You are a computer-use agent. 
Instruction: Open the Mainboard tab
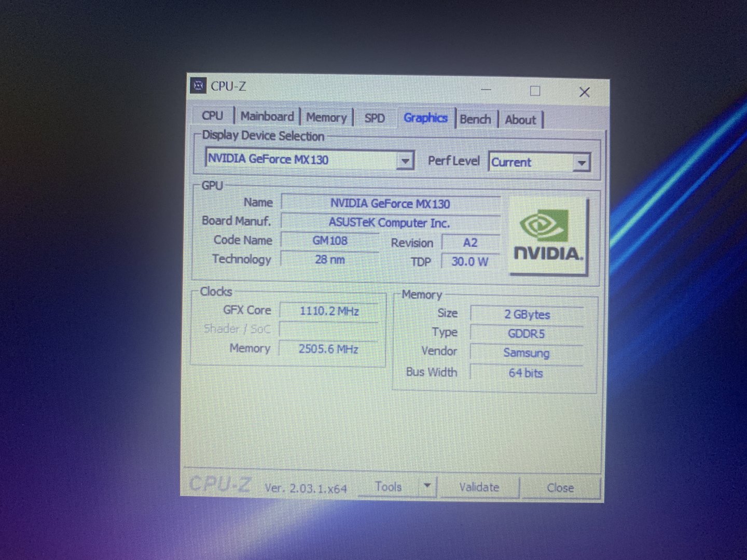[267, 117]
